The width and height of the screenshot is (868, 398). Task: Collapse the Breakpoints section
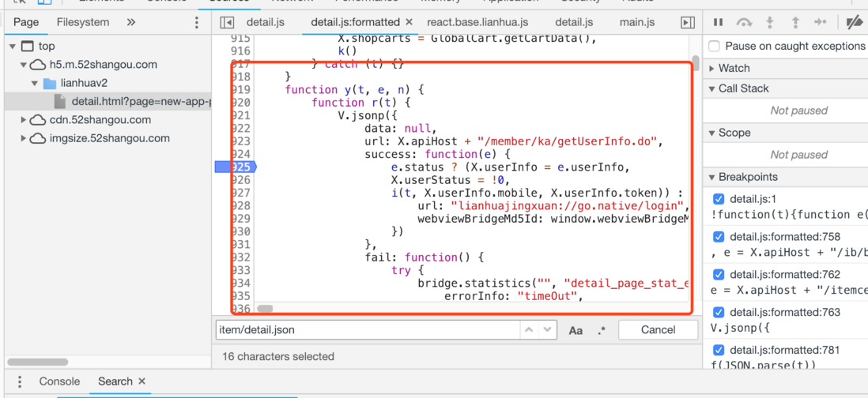coord(712,177)
